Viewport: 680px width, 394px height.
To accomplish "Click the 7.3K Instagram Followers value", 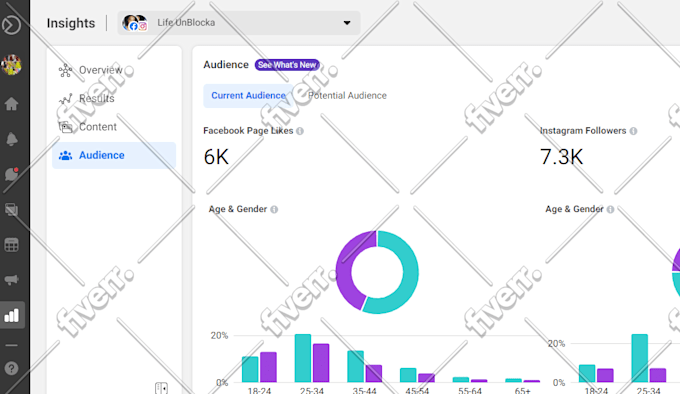I will 562,157.
